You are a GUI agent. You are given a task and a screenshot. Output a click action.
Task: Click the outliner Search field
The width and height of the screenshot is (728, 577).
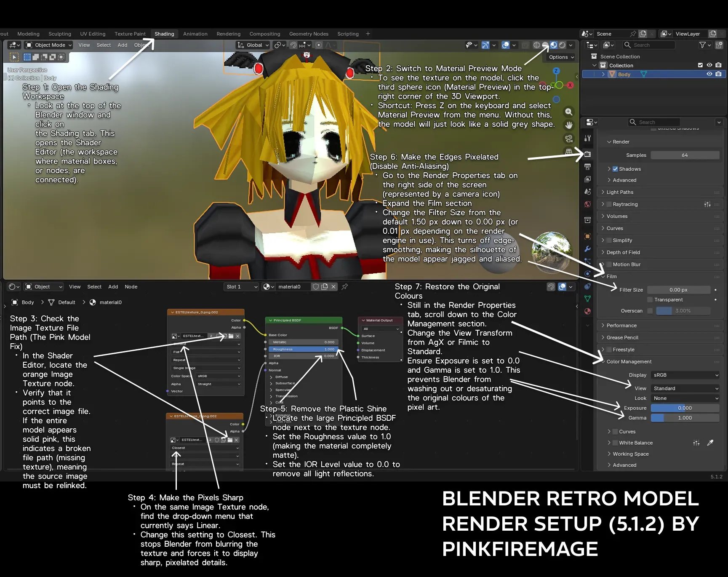coord(648,45)
